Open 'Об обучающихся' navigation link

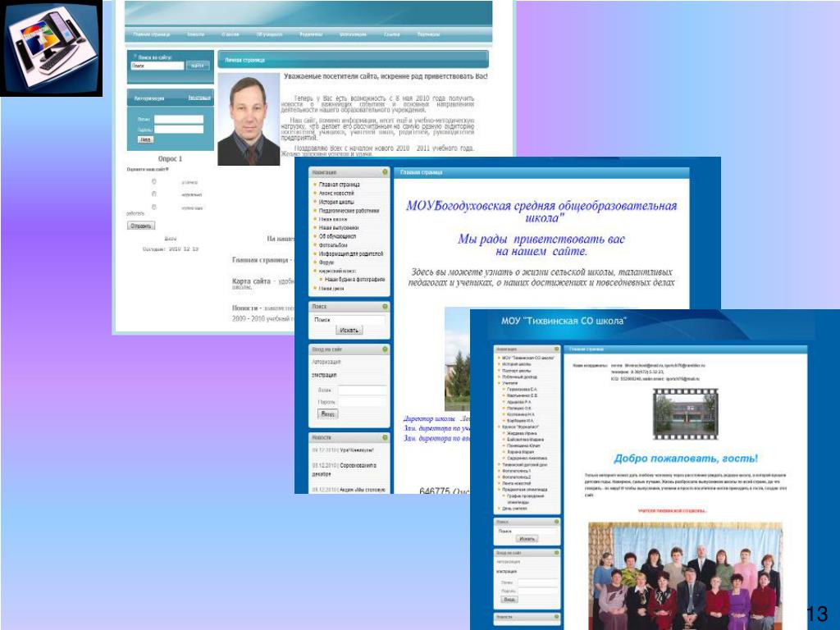click(x=337, y=236)
